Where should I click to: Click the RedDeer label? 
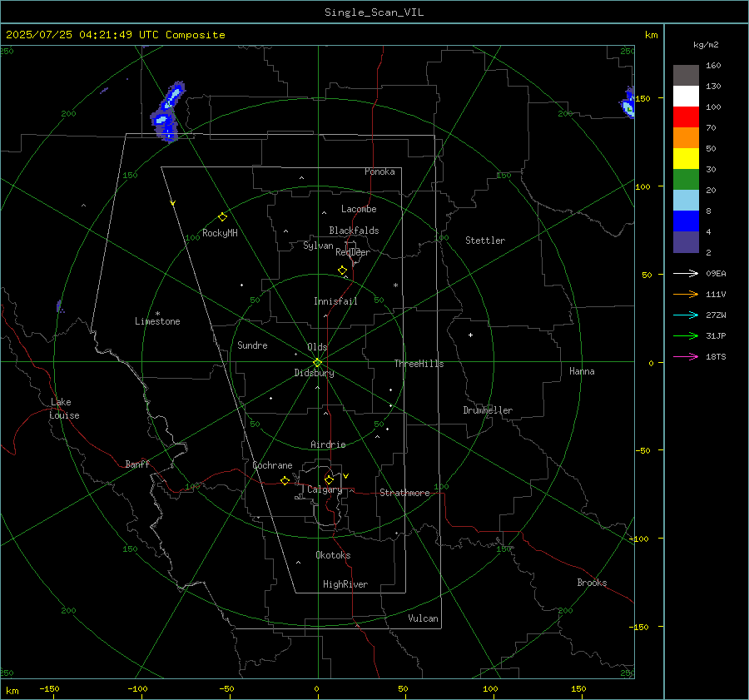pos(353,252)
